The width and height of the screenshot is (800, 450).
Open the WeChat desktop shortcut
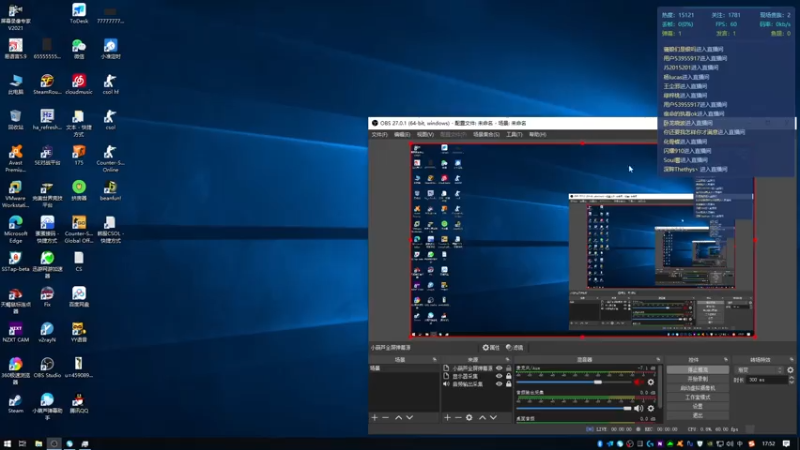tap(79, 49)
